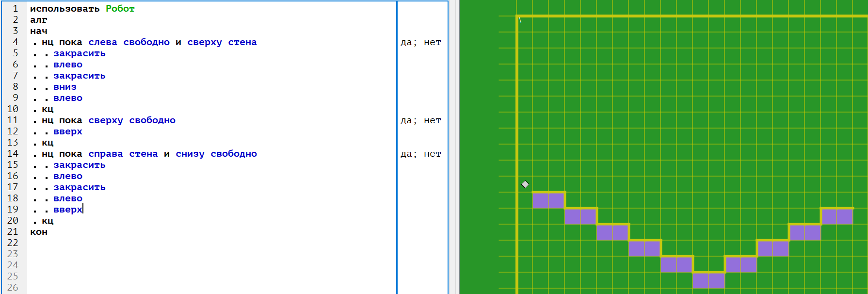Click the кон keyword on line 21
The image size is (868, 294).
click(x=39, y=232)
